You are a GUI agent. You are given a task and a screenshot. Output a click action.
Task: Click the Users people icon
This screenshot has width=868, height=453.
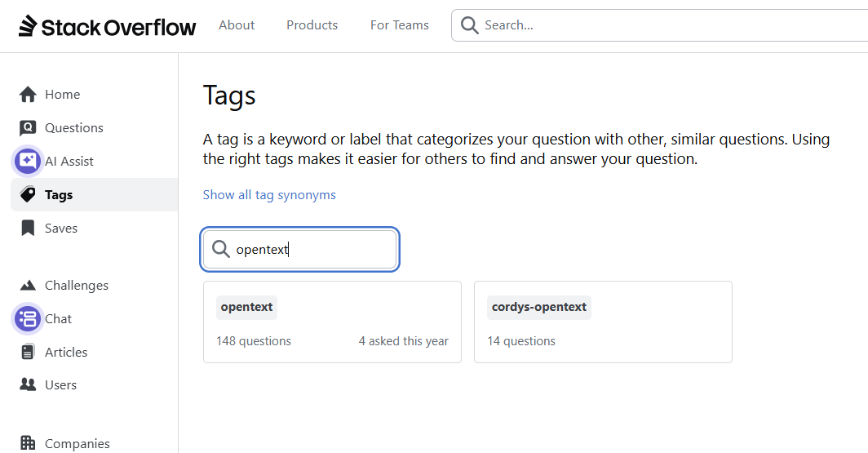click(x=28, y=384)
